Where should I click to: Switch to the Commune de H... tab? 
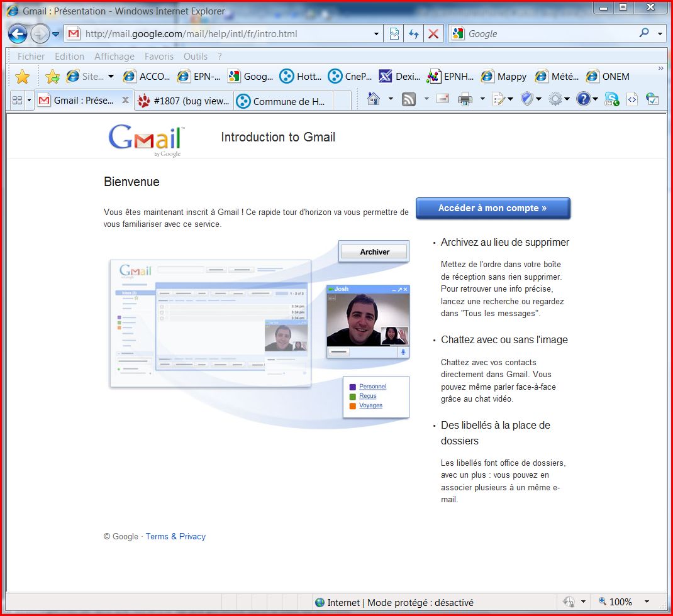(283, 101)
